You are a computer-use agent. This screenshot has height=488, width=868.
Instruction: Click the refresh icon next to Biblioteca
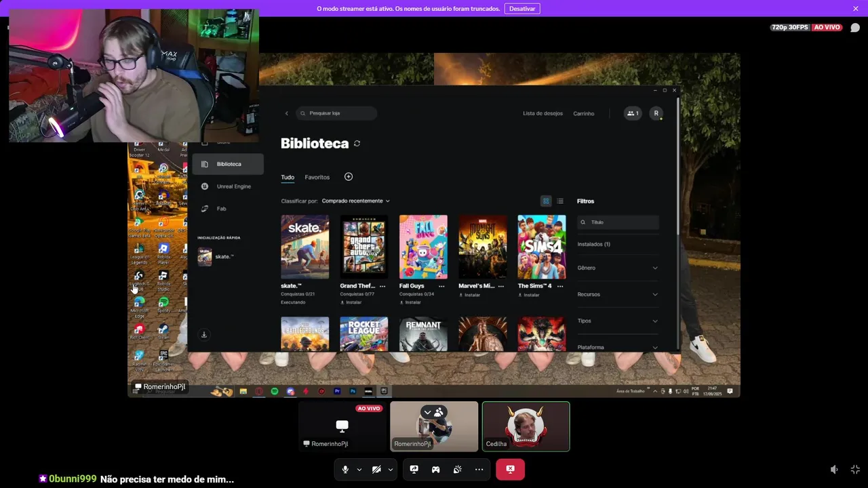[357, 143]
